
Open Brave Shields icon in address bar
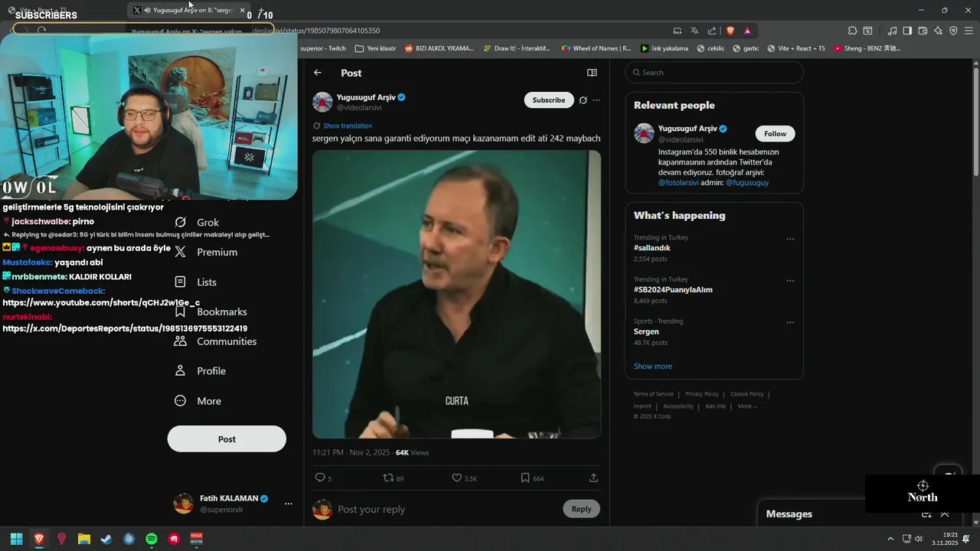point(730,31)
